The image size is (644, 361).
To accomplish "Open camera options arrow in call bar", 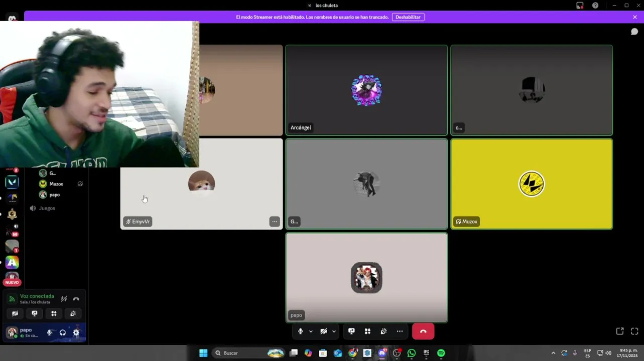I will pyautogui.click(x=334, y=331).
